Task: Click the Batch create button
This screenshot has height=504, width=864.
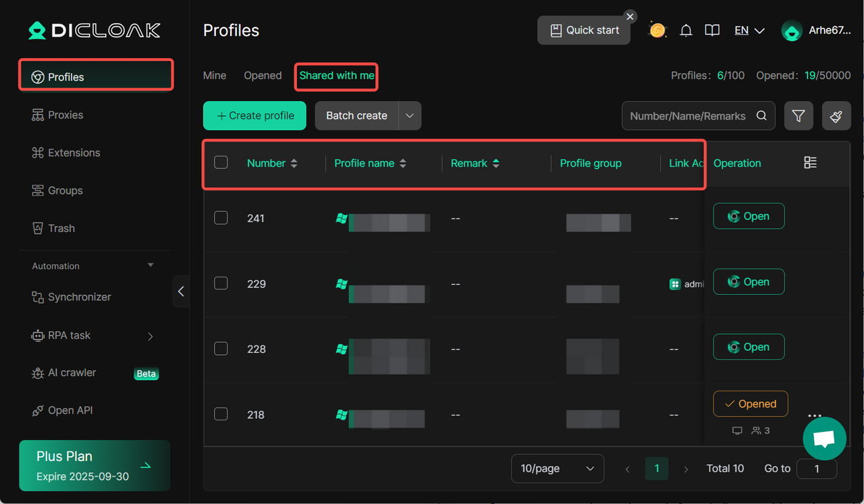Action: [357, 115]
